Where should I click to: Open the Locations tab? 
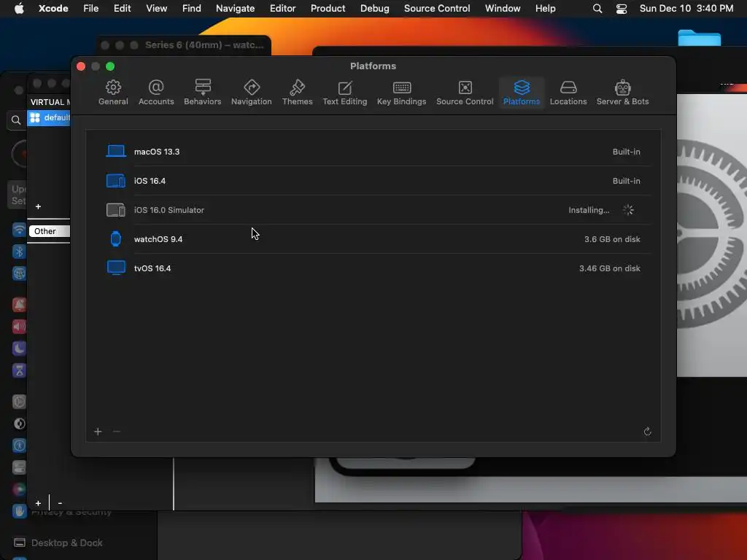(568, 93)
